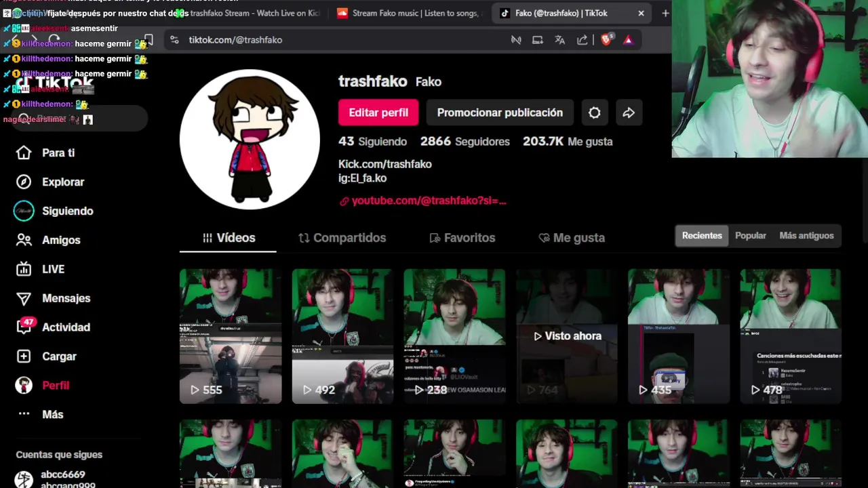Open the 43 Siguiendo list
The height and width of the screenshot is (488, 868).
[x=372, y=141]
